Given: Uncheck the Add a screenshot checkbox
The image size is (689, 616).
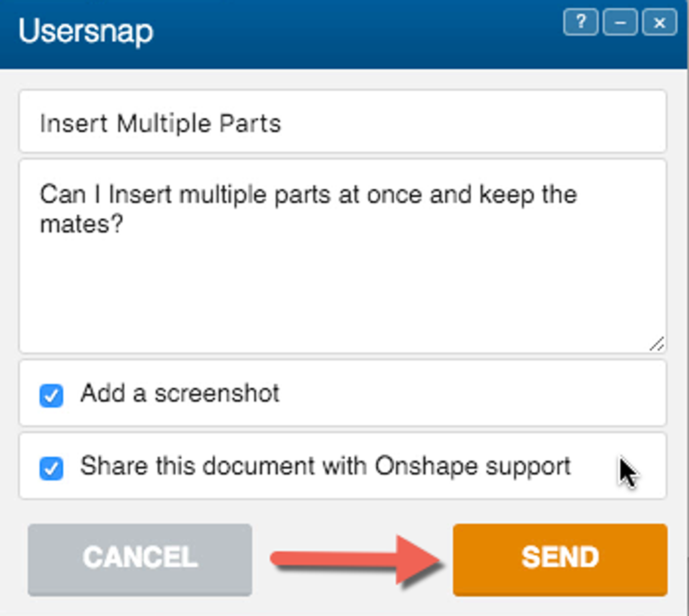Looking at the screenshot, I should click(51, 395).
